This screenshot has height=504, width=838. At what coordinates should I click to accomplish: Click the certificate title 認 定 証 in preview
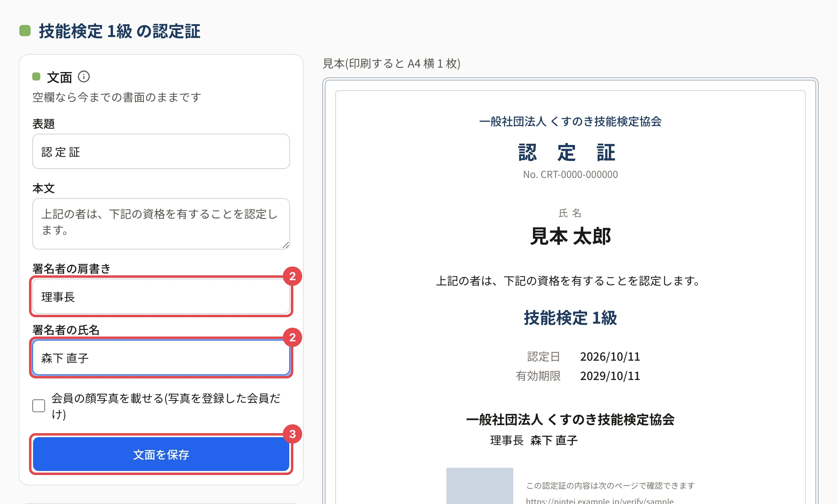(x=566, y=153)
